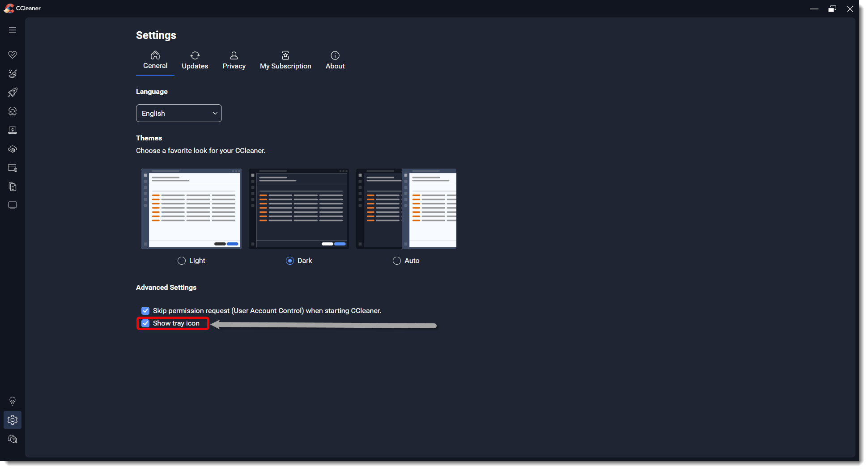Uncheck the Show tray icon checkbox

click(x=145, y=323)
